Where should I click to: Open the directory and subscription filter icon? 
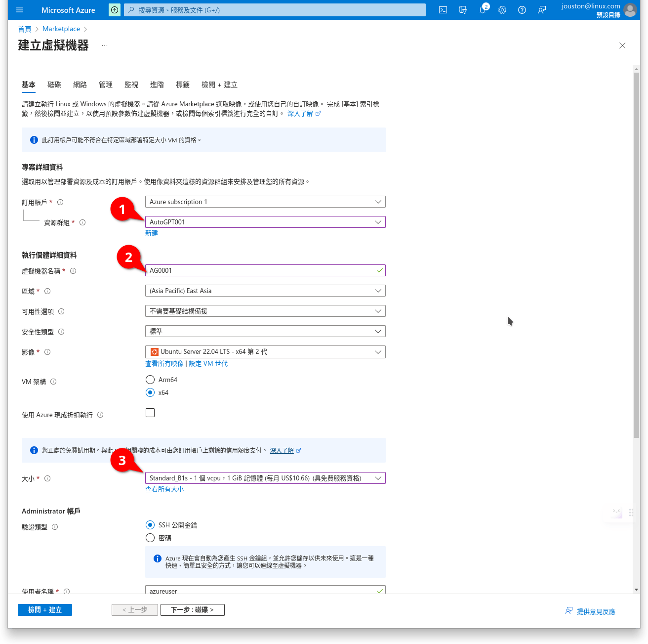[463, 10]
